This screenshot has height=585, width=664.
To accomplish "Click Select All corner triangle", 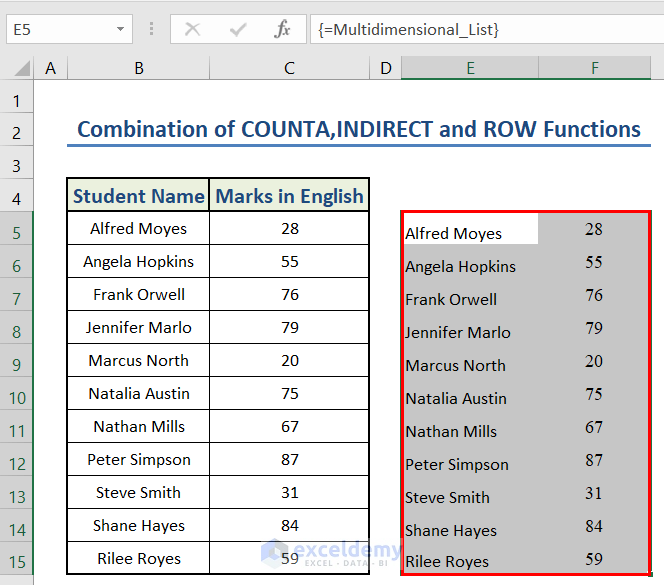I will click(20, 68).
